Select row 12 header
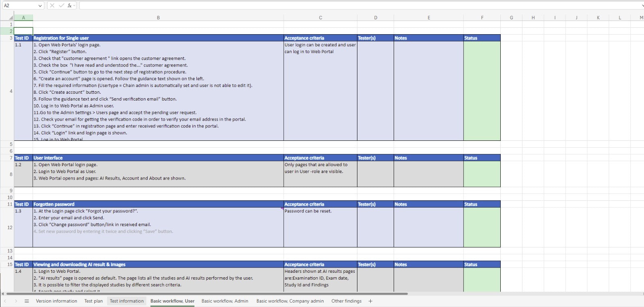 click(x=7, y=227)
